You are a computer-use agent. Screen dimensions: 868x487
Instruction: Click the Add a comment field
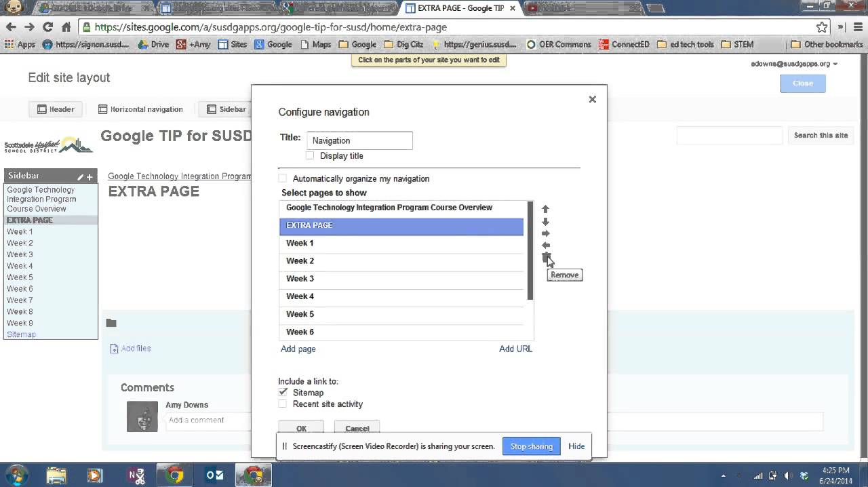coord(494,420)
